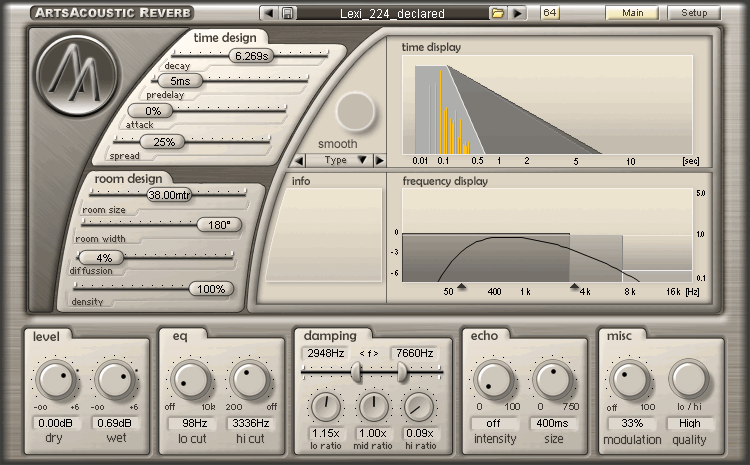
Task: Switch to the Main tab
Action: click(632, 13)
